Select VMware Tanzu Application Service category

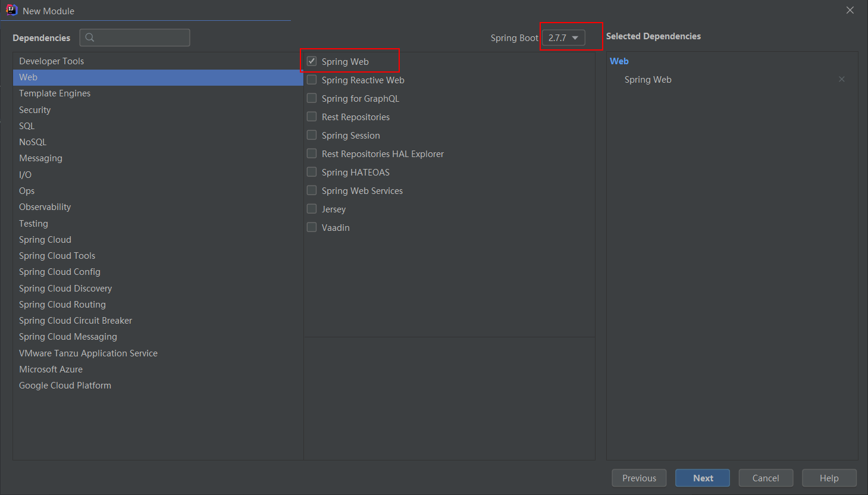point(158,353)
